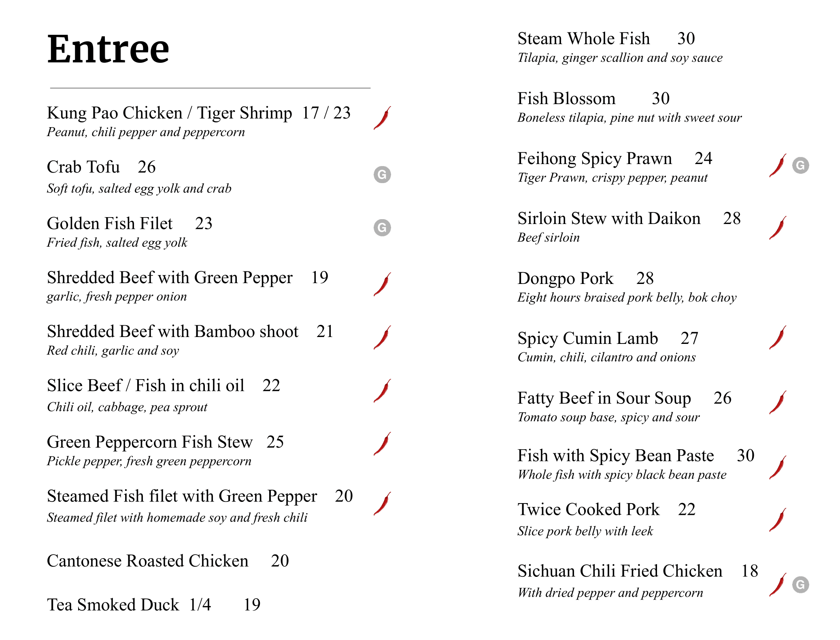Click the G icon for Sichuan Chili Fried Chicken

click(800, 585)
